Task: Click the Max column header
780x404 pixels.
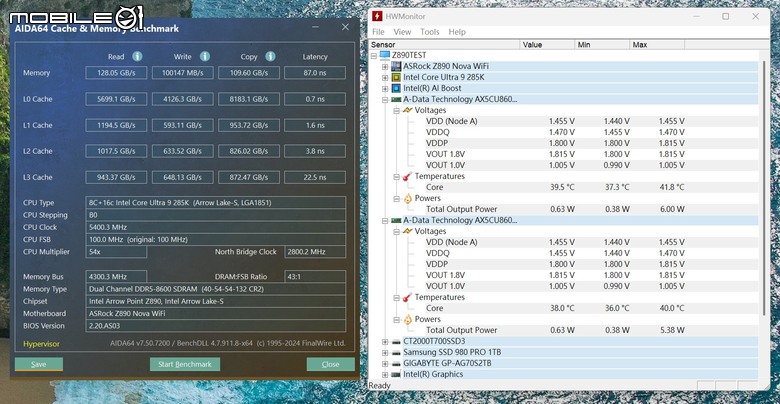Action: point(657,45)
